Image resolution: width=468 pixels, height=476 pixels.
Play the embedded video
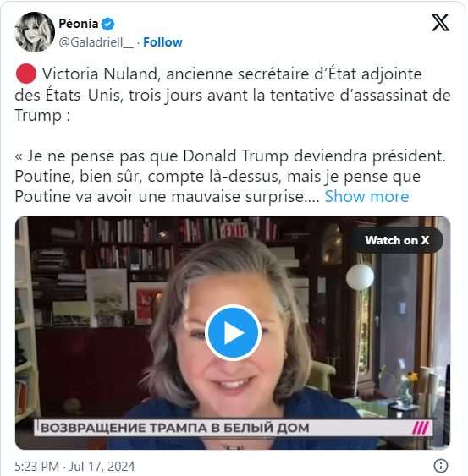coord(233,333)
